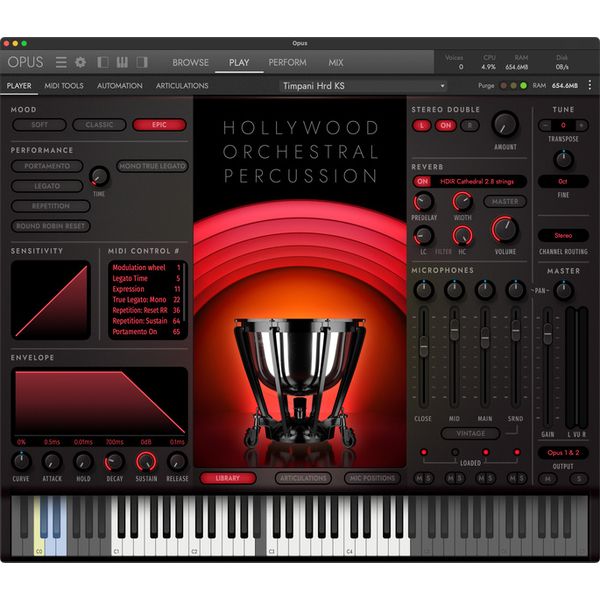
Task: Switch to the Perform tab
Action: pyautogui.click(x=287, y=62)
